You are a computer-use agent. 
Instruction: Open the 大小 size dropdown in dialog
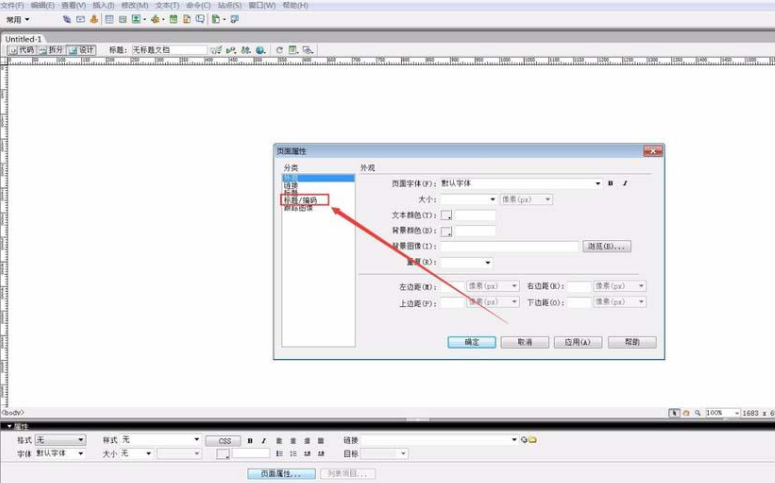(x=492, y=199)
